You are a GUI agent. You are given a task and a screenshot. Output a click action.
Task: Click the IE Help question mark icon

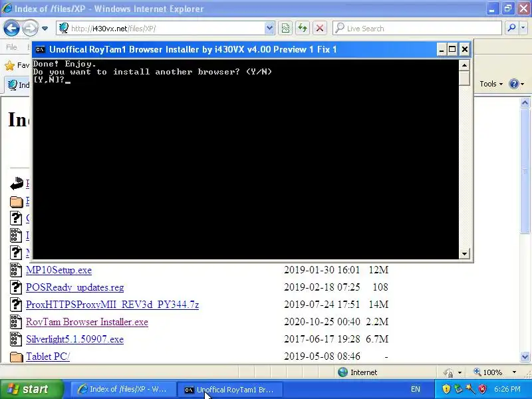pyautogui.click(x=514, y=84)
